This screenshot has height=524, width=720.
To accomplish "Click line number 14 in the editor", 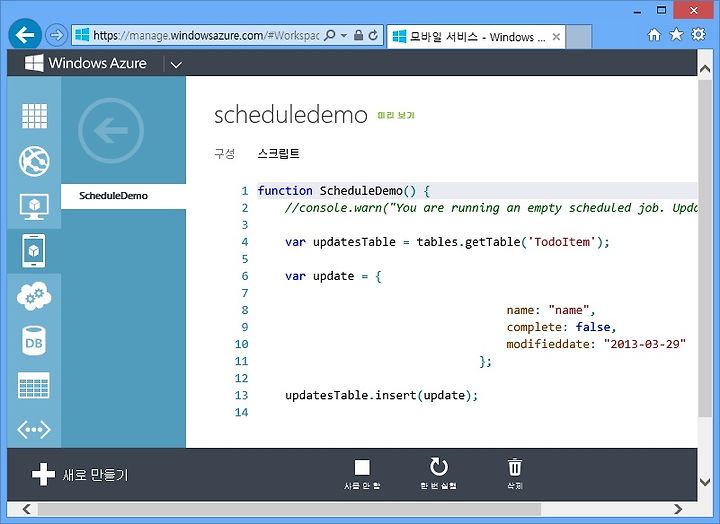I will click(x=242, y=412).
